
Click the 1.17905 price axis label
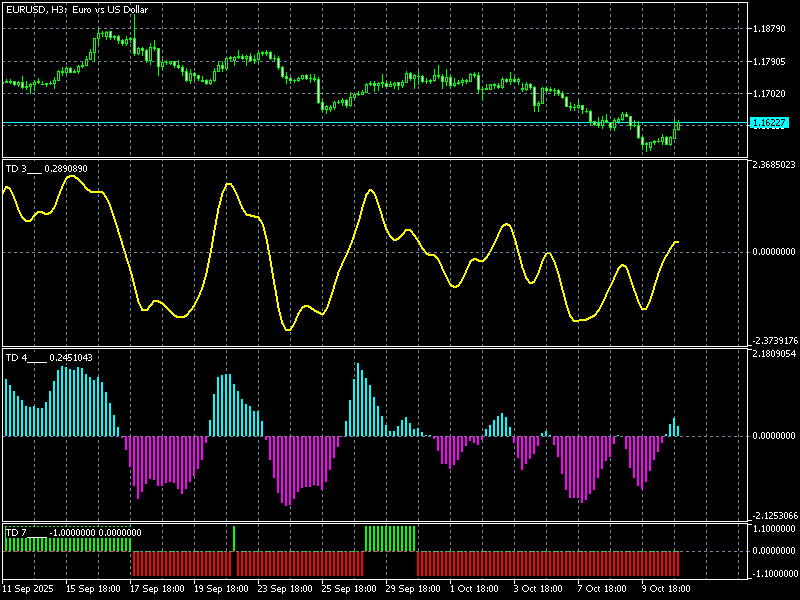(x=769, y=62)
